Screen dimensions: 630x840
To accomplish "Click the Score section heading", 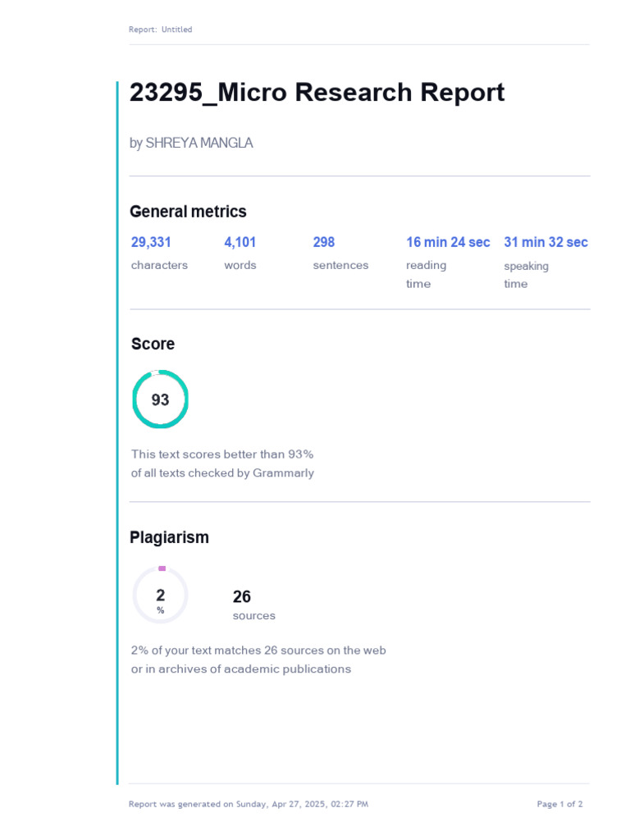I will pyautogui.click(x=153, y=344).
